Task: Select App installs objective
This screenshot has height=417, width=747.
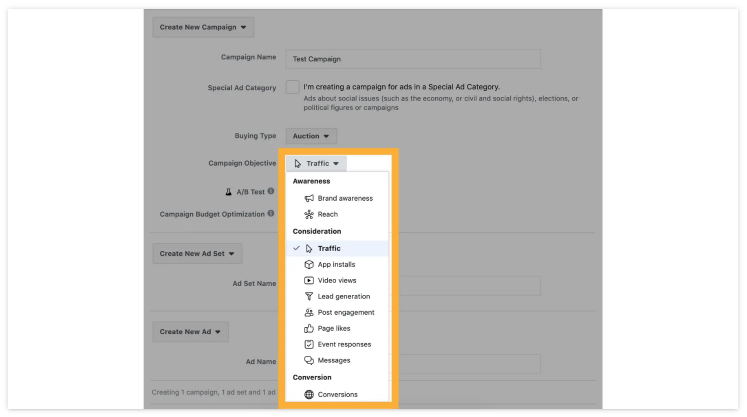Action: (x=337, y=264)
